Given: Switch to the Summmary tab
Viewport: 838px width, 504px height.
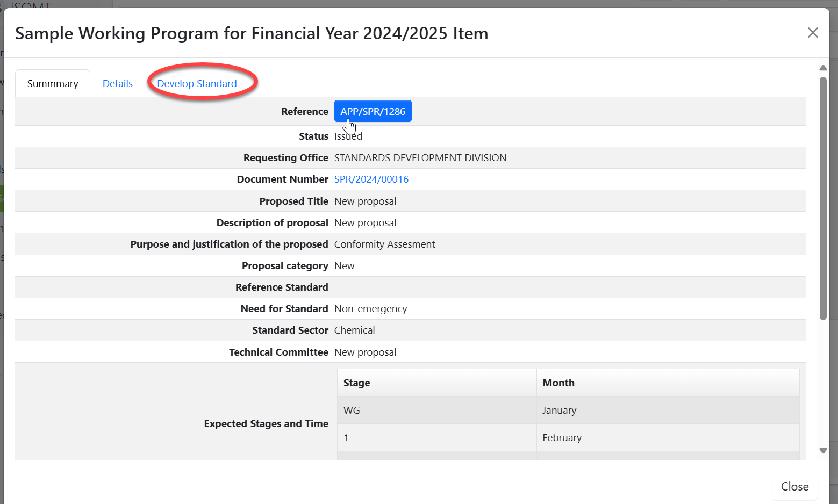Looking at the screenshot, I should pos(53,84).
